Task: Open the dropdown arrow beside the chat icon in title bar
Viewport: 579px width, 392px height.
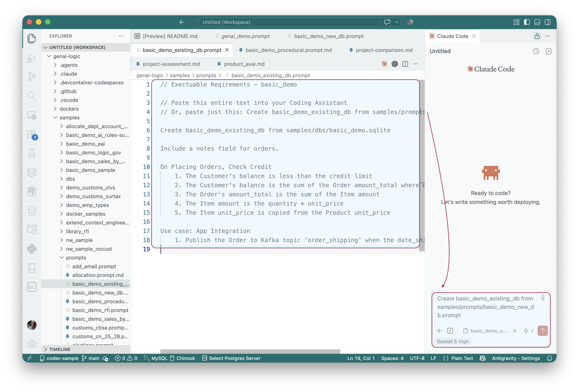Action: 397,22
